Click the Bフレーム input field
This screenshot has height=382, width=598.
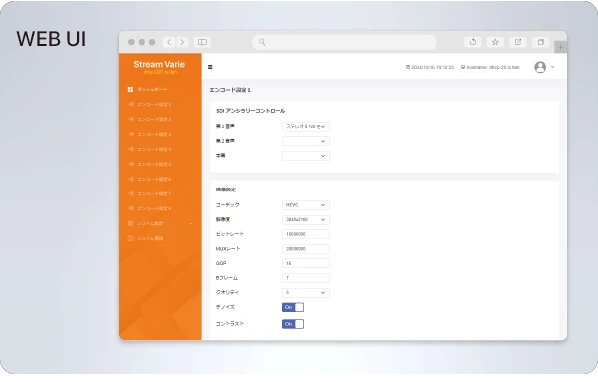(x=305, y=278)
